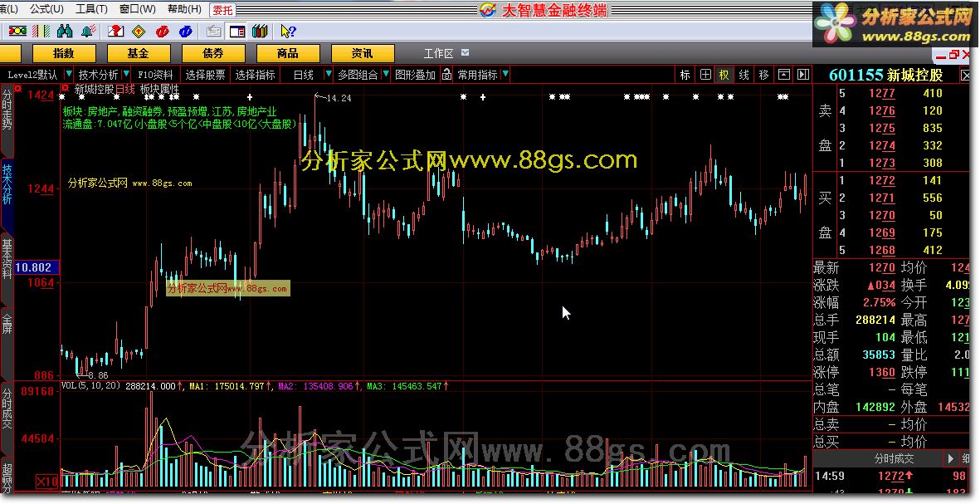Viewport: 980px width, 504px height.
Task: Open the colored books library icon
Action: [260, 31]
